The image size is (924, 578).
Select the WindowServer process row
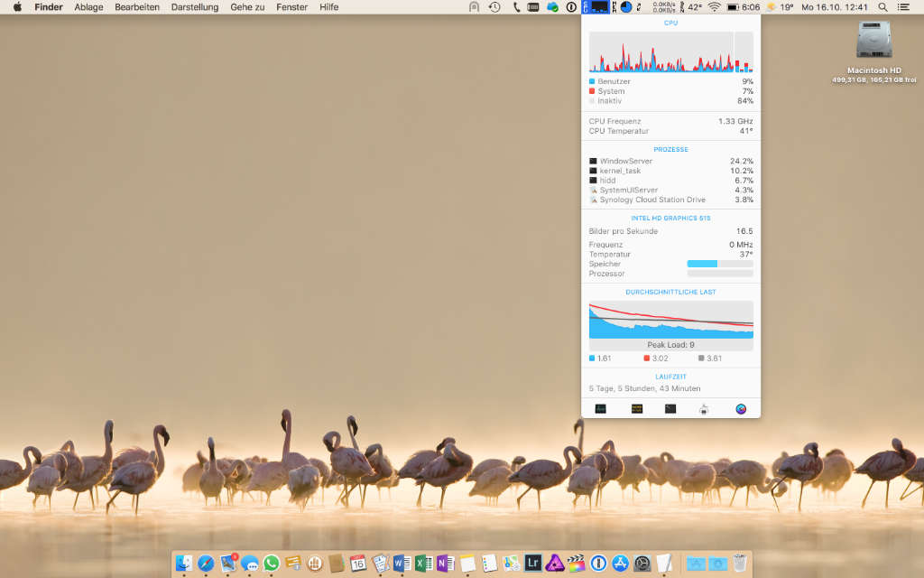pos(670,161)
